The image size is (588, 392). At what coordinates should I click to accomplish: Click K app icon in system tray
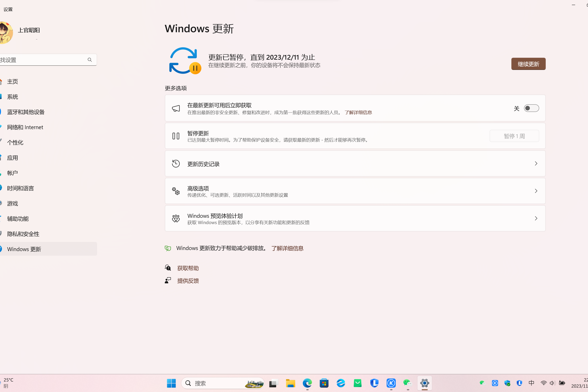495,383
